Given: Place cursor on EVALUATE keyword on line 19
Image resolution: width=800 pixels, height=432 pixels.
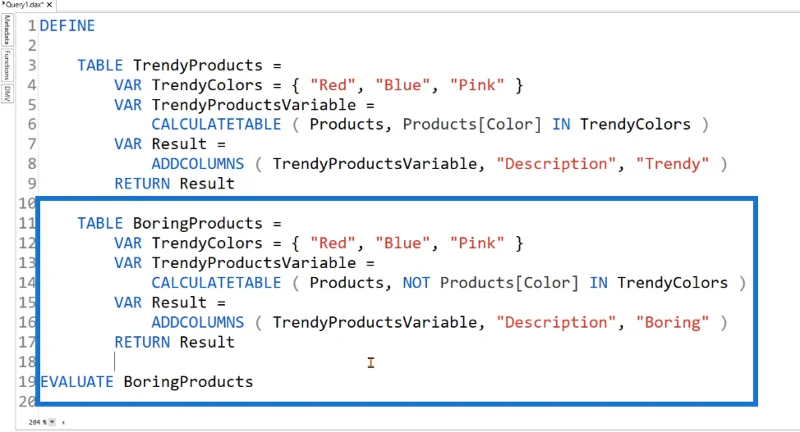Looking at the screenshot, I should click(77, 382).
